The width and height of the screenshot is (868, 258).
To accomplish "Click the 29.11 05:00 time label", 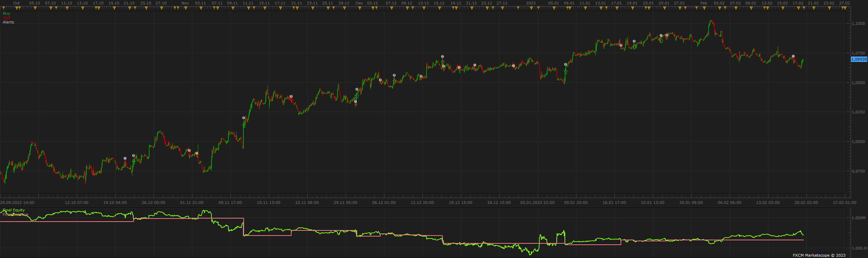I will [x=345, y=203].
